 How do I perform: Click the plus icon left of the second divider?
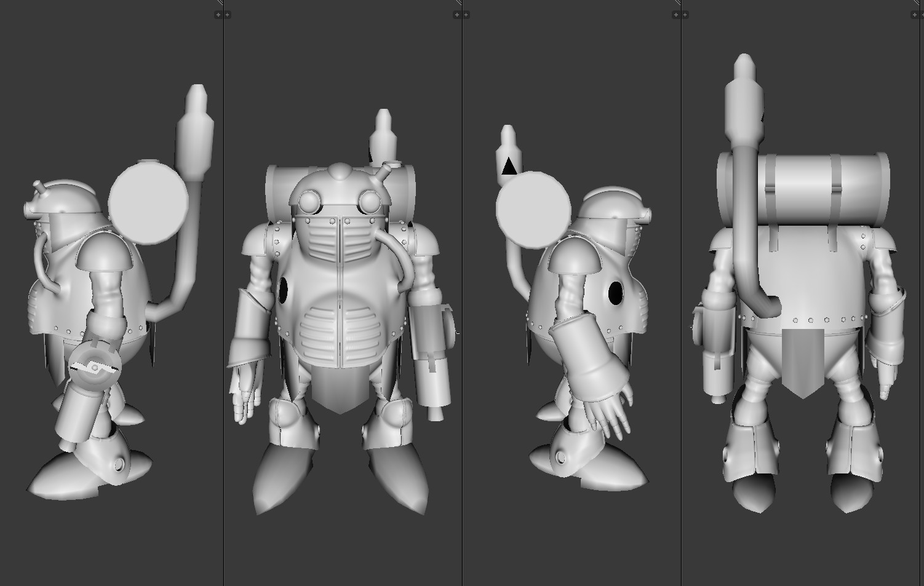(457, 14)
